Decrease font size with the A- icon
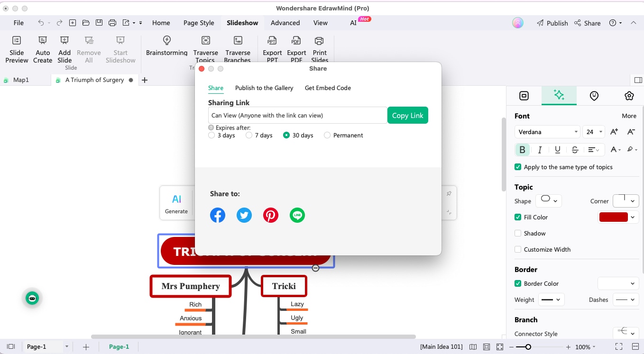 tap(631, 132)
